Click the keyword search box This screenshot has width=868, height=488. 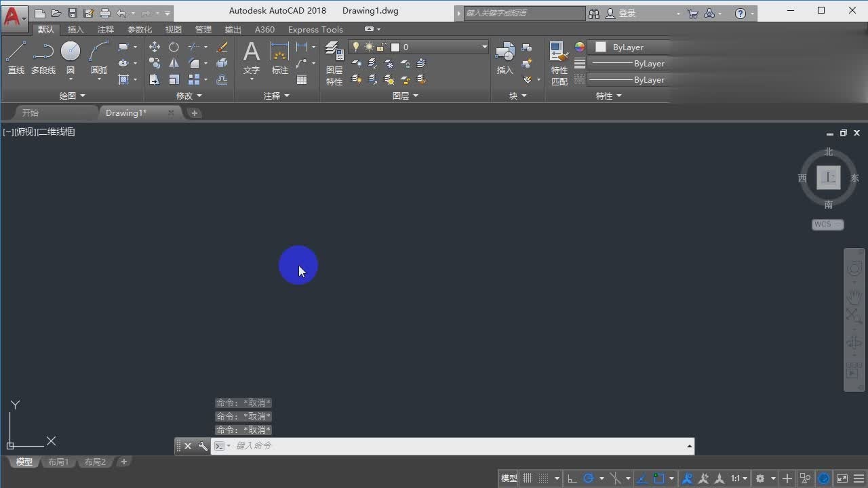(x=524, y=13)
